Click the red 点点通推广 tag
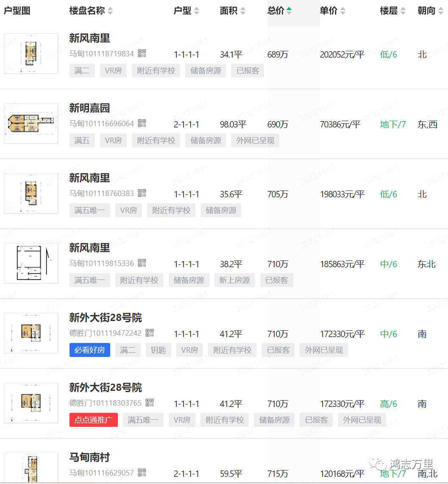The width and height of the screenshot is (448, 484). (x=94, y=420)
